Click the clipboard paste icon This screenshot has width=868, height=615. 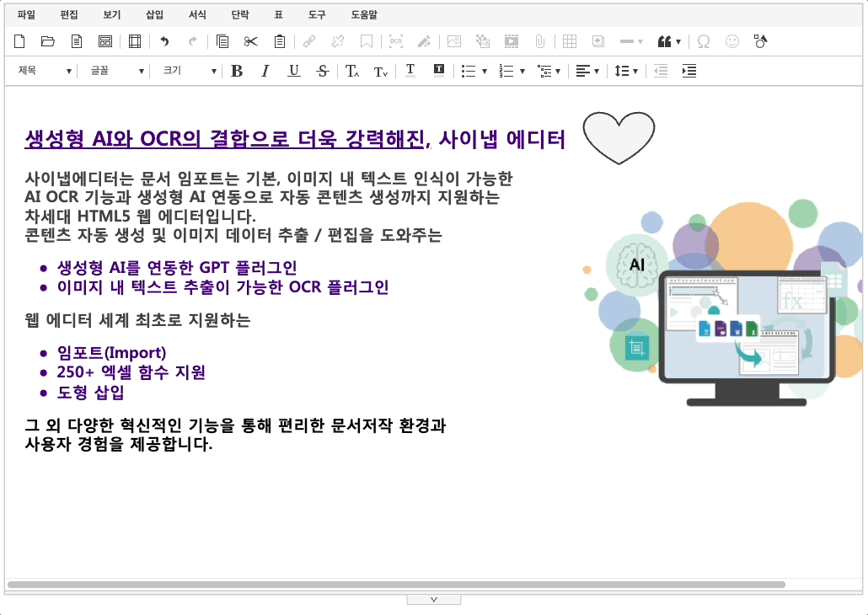pyautogui.click(x=280, y=41)
